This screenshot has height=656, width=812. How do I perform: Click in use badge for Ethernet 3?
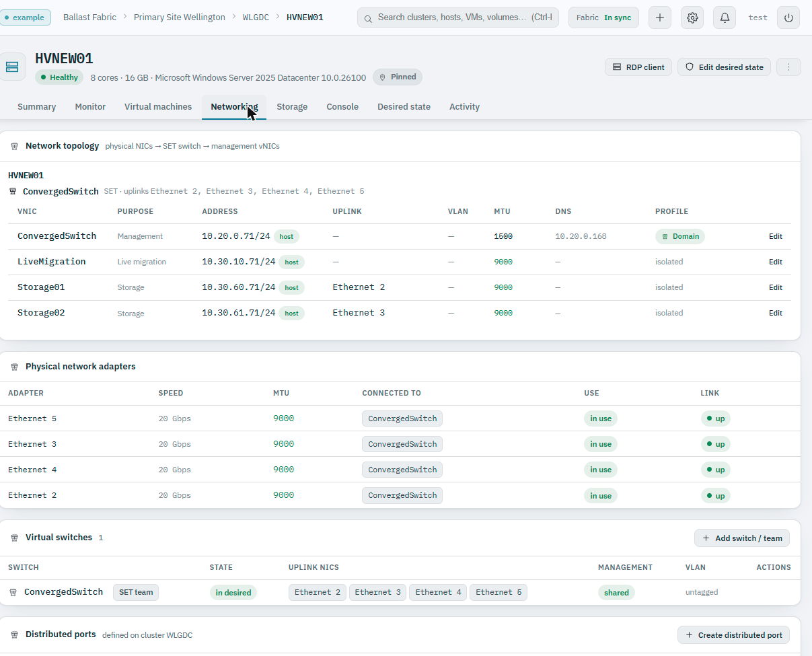point(601,444)
